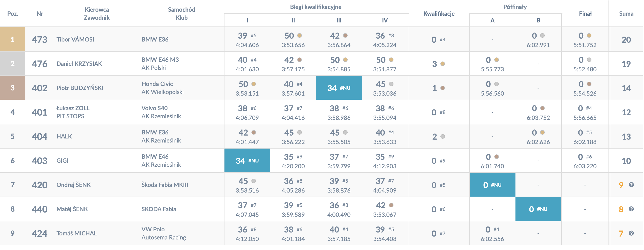Select the Półfinały A sub-header
The image size is (644, 250).
pos(492,20)
